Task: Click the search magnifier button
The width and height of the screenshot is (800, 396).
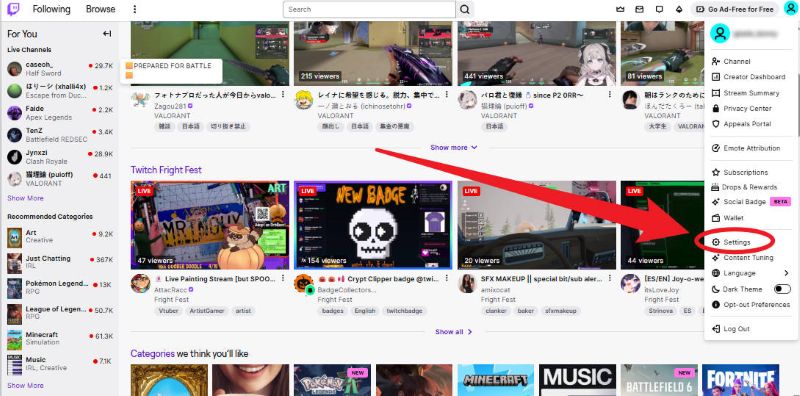Action: (464, 9)
